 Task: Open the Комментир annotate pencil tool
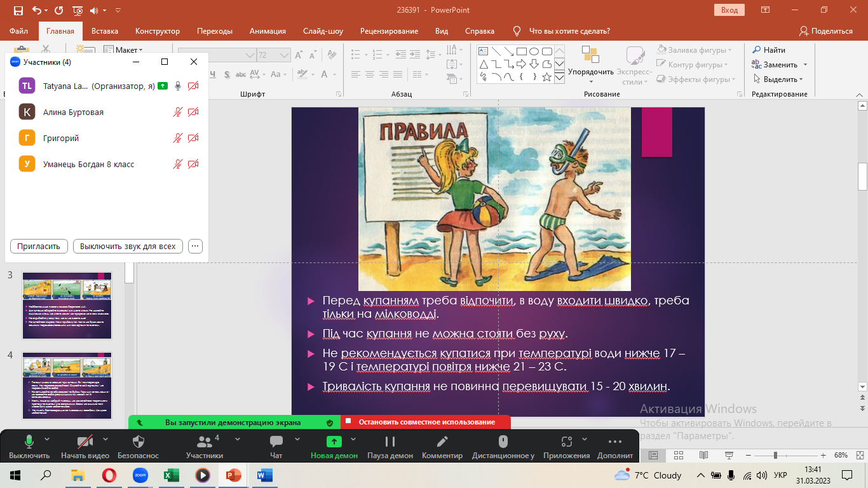coord(442,442)
